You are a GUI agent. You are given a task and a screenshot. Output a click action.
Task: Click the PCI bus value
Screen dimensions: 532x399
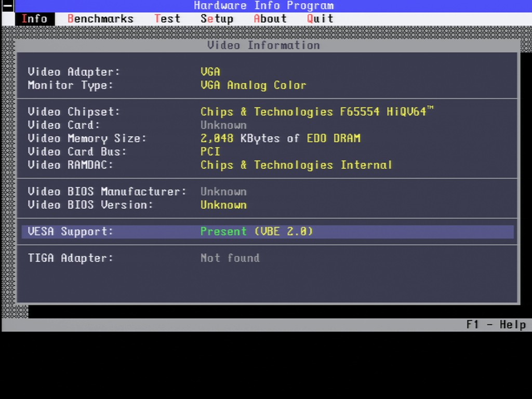click(x=210, y=152)
